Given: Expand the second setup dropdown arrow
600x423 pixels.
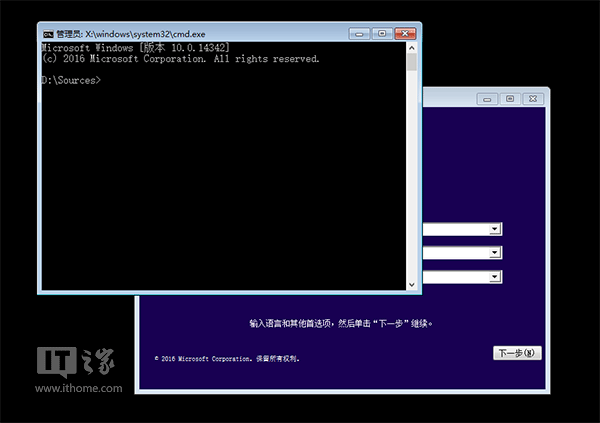Looking at the screenshot, I should 494,253.
